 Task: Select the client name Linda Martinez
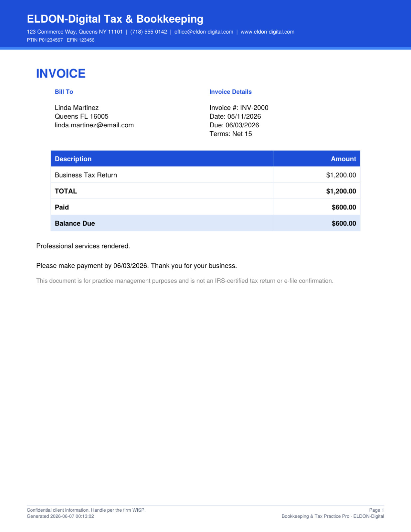[77, 108]
